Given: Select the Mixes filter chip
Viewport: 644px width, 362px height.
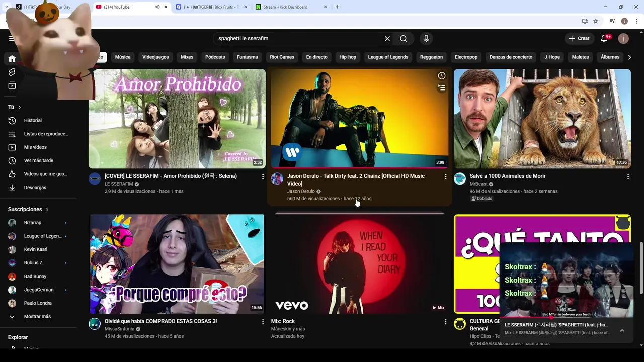Looking at the screenshot, I should click(x=187, y=57).
